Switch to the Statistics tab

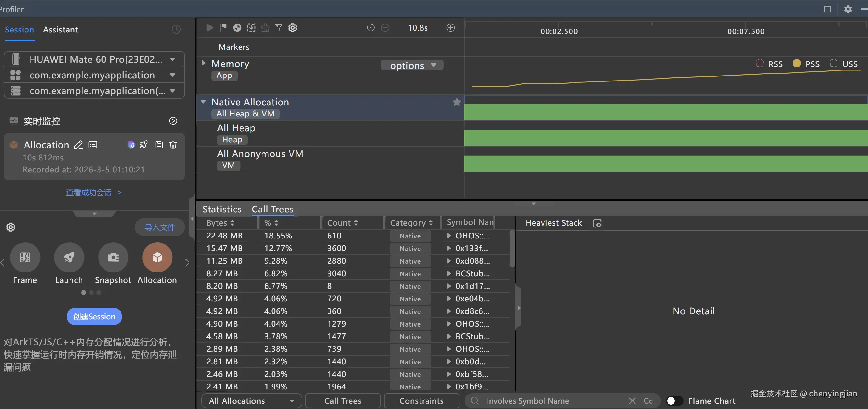coord(222,209)
